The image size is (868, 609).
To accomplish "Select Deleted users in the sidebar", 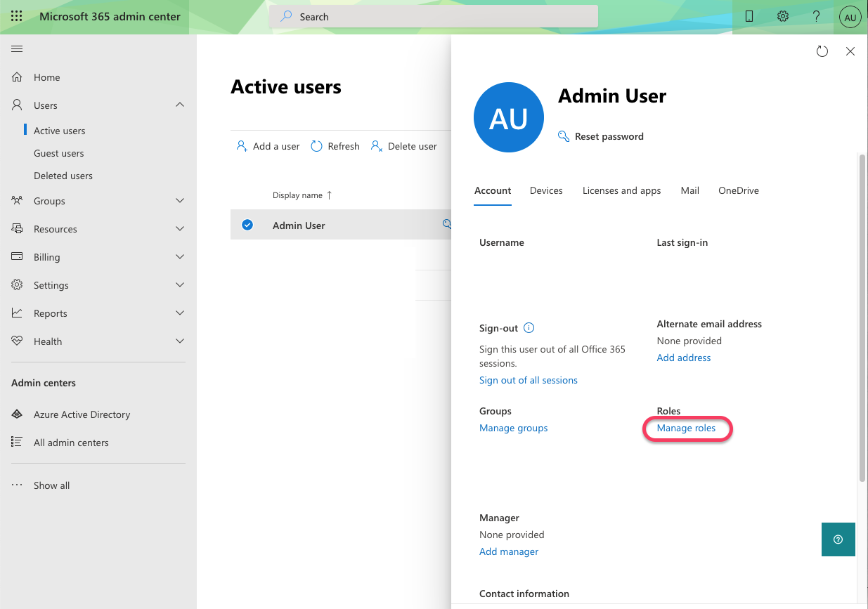I will [63, 176].
